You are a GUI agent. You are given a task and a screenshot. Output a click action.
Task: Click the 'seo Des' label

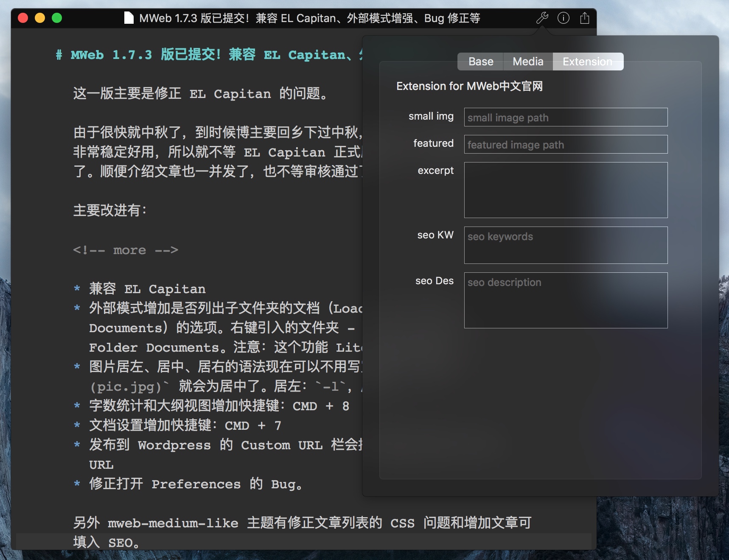coord(435,281)
